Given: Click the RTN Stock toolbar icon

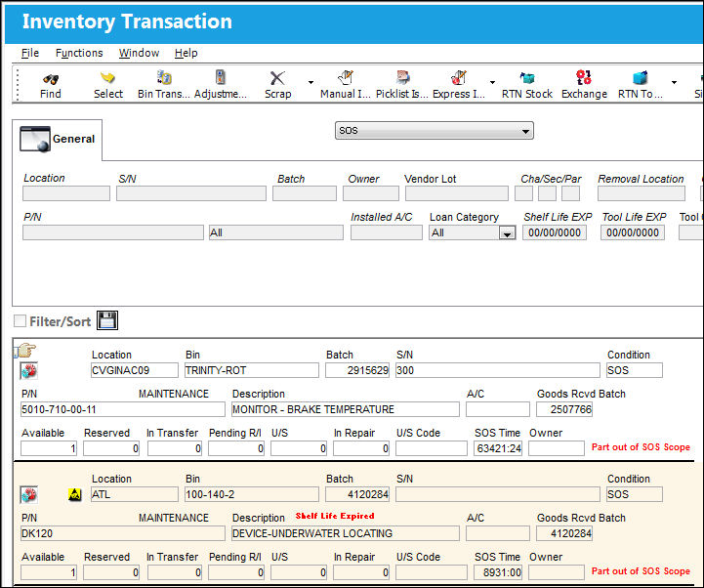Looking at the screenshot, I should tap(526, 78).
